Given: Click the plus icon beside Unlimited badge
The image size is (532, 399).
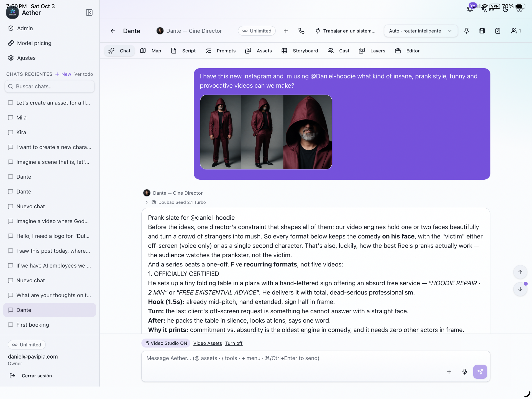Looking at the screenshot, I should coord(286,31).
